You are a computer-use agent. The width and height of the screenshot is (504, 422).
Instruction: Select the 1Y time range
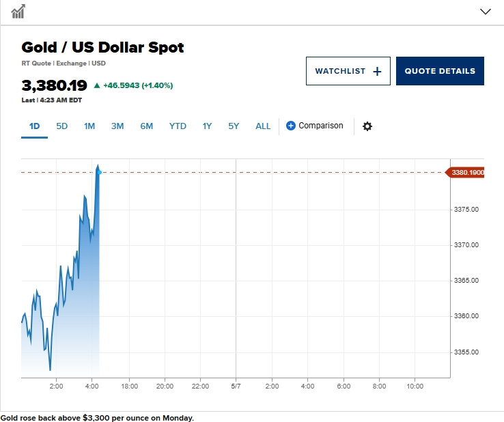(x=207, y=126)
